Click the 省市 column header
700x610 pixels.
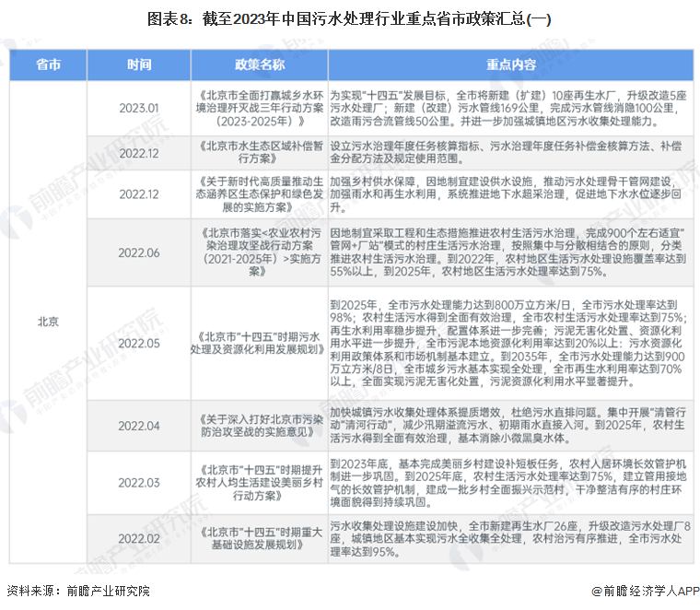click(x=49, y=65)
